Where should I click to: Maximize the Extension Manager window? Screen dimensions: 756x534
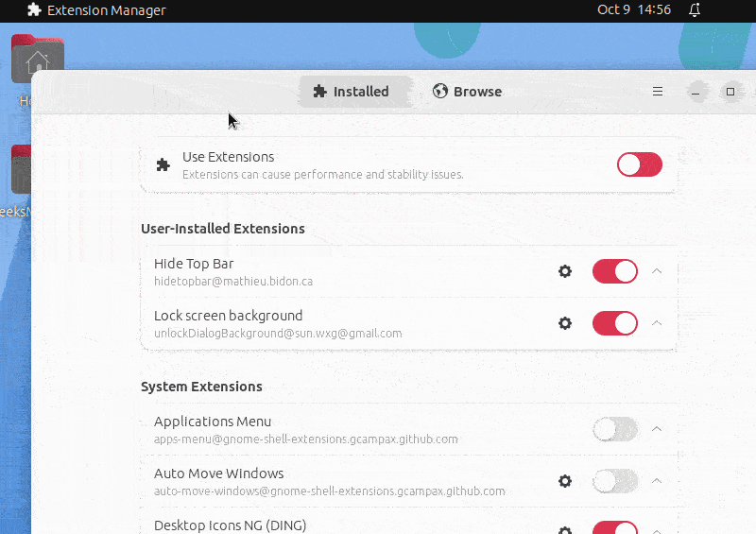click(730, 92)
